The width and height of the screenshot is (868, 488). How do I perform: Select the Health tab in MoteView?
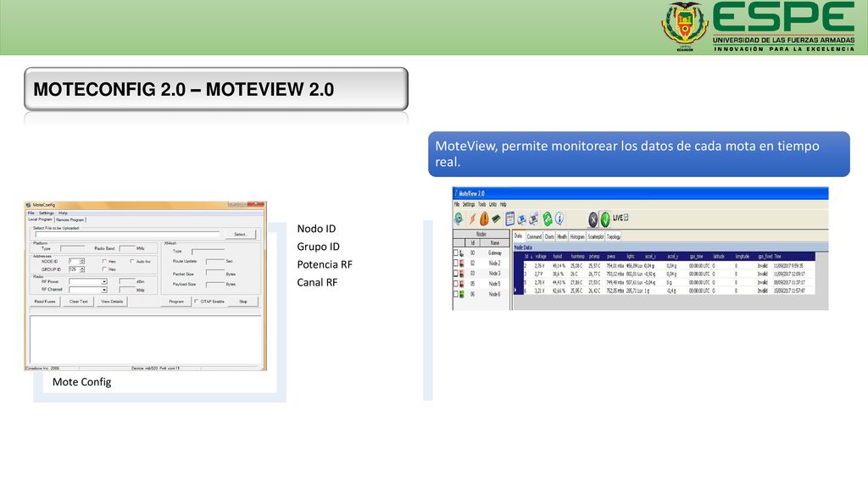click(x=562, y=236)
